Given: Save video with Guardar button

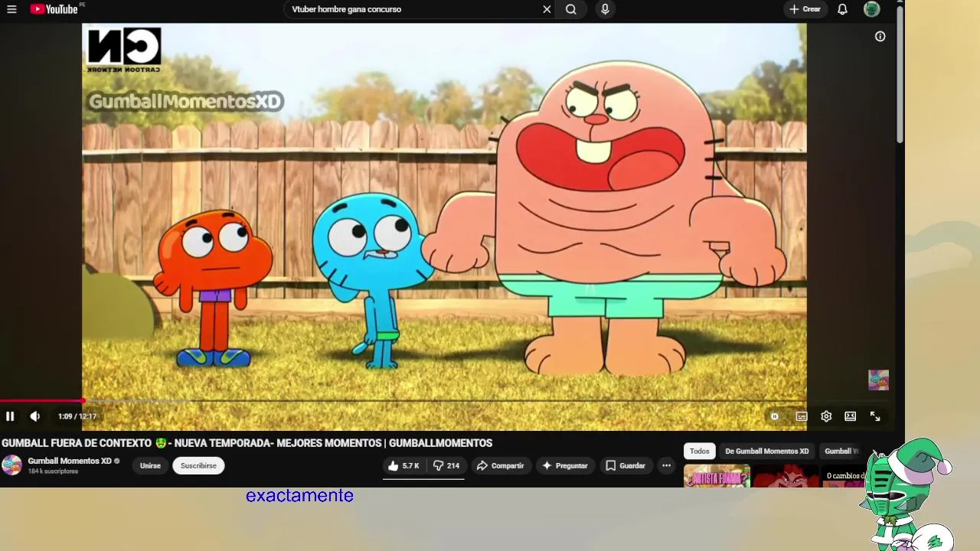Looking at the screenshot, I should point(626,465).
